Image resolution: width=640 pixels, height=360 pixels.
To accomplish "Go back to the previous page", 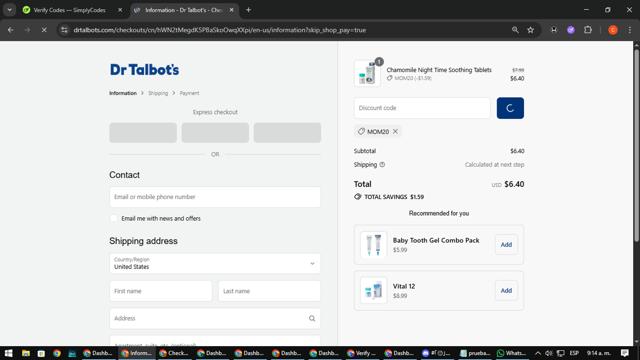I will click(11, 30).
